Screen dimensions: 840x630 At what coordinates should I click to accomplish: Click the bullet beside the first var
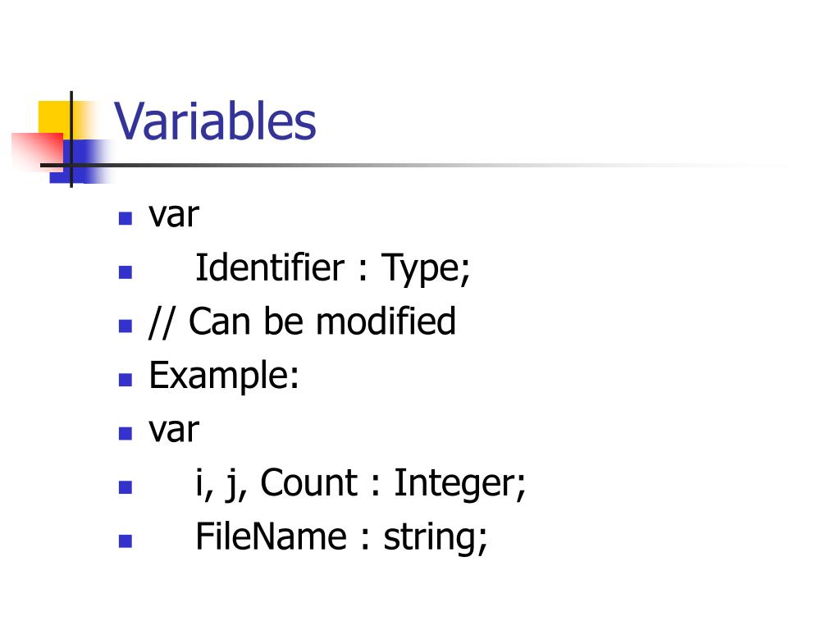[x=126, y=218]
